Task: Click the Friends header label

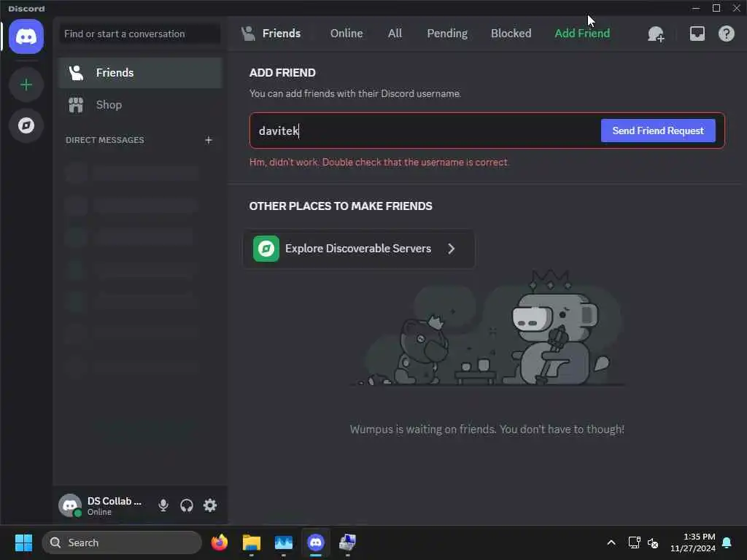Action: (282, 34)
